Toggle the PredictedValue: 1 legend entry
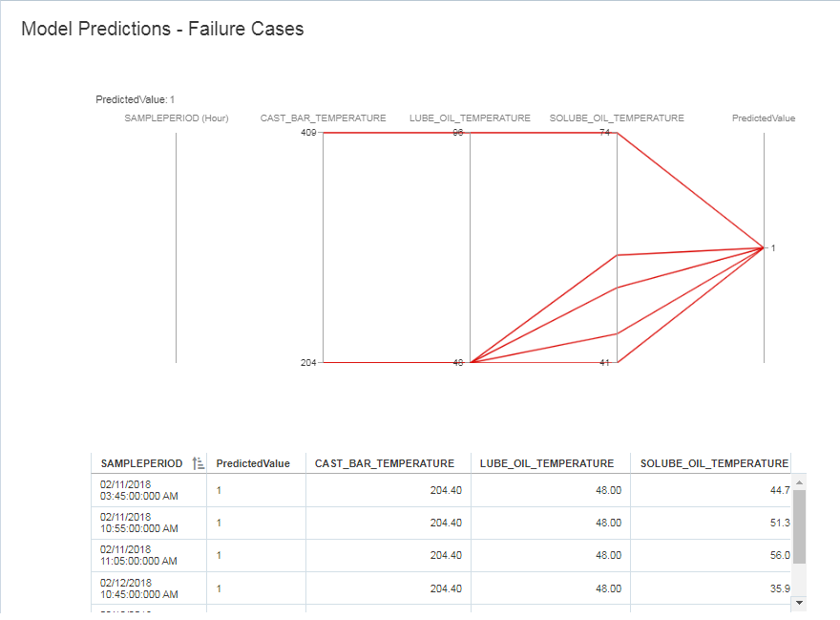Screen dimensions: 840x620 click(134, 97)
